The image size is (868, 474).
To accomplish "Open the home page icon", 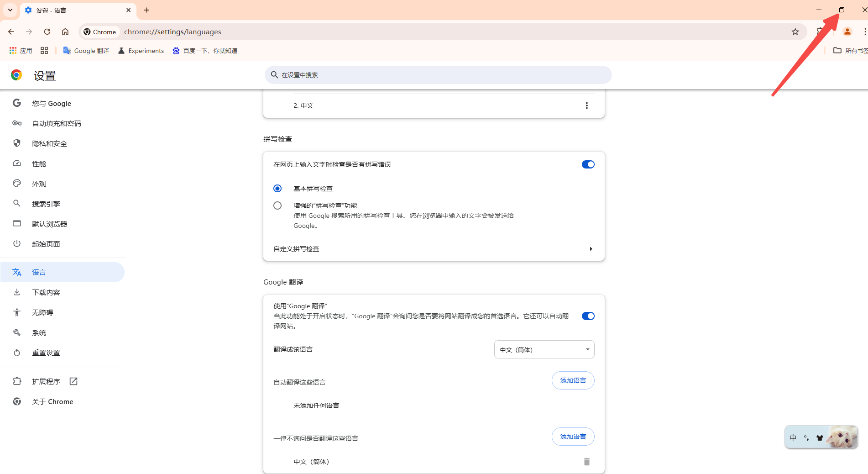I will (65, 32).
